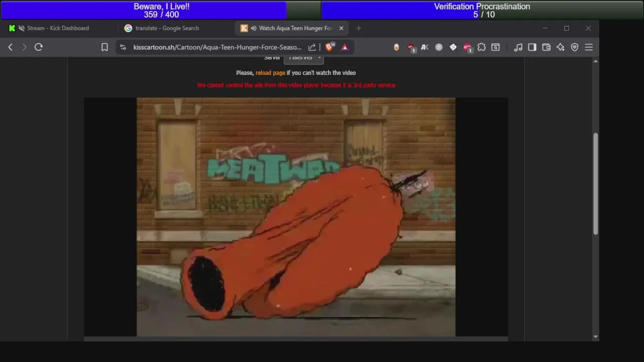Switch to Stream - Kick Dashboard tab
The height and width of the screenshot is (362, 644).
(x=59, y=28)
